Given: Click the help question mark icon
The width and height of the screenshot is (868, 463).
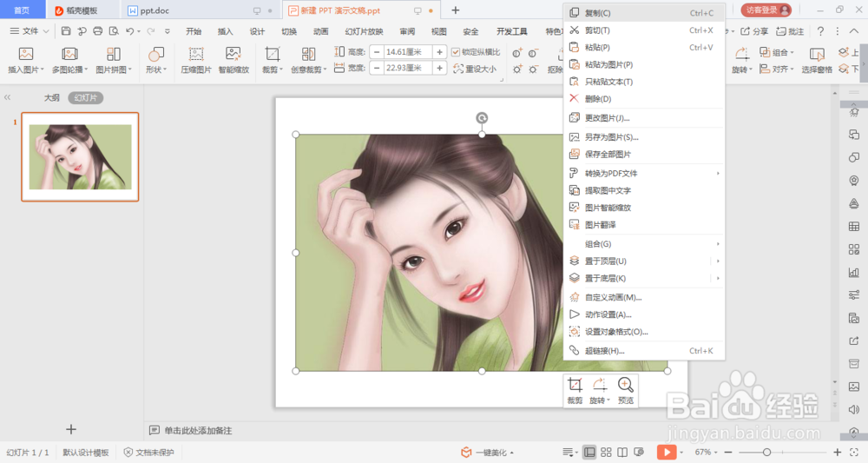Looking at the screenshot, I should [820, 31].
